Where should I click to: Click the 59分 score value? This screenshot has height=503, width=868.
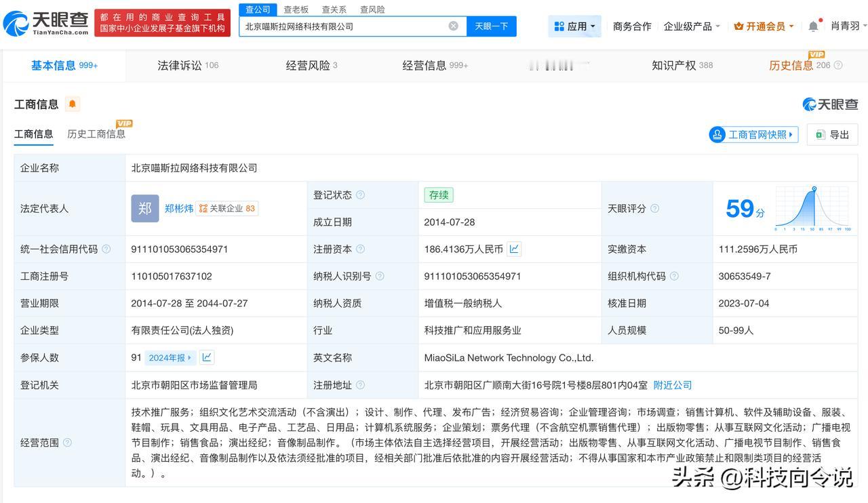coord(745,209)
